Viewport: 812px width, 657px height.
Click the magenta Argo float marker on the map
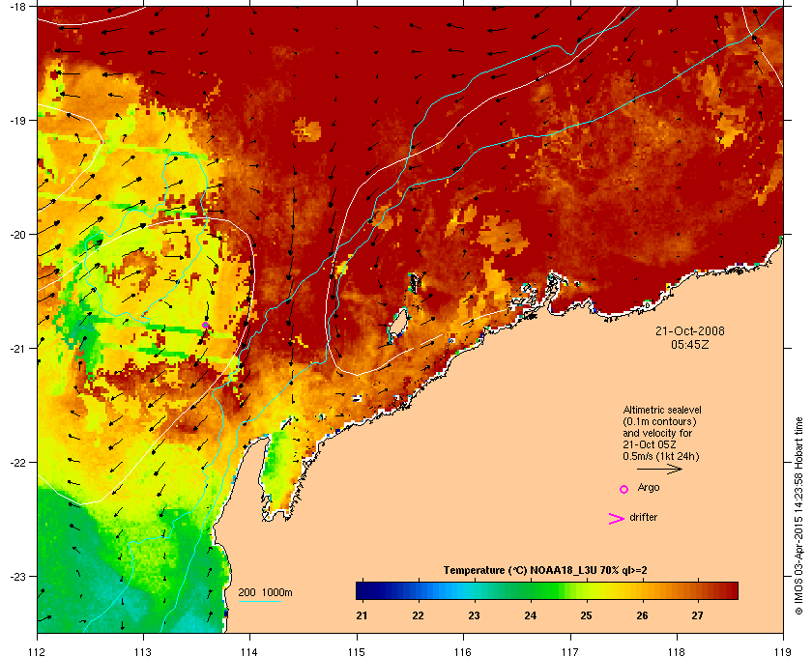(206, 326)
